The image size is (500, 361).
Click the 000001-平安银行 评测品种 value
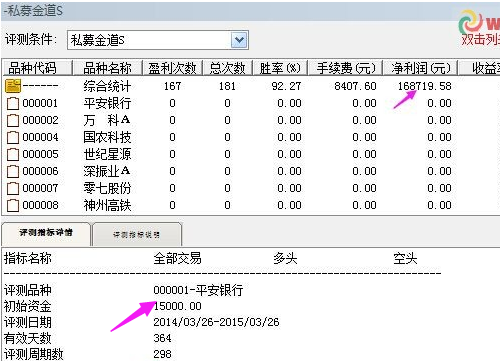(x=198, y=290)
